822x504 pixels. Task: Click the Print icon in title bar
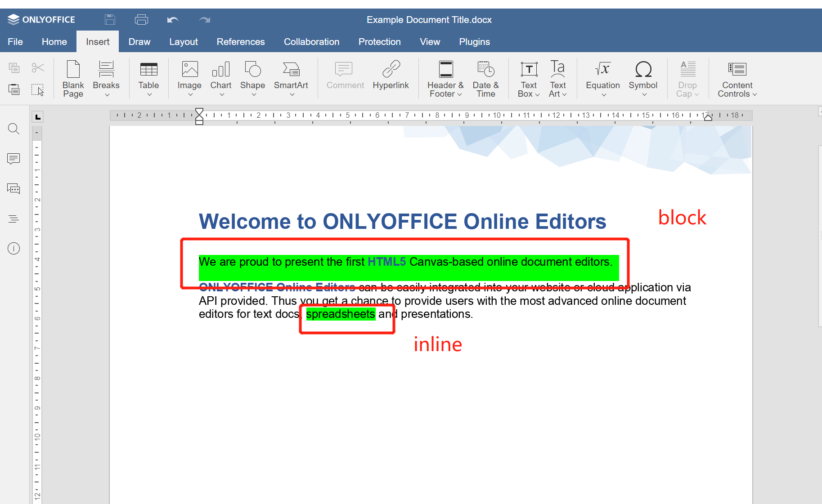tap(141, 19)
